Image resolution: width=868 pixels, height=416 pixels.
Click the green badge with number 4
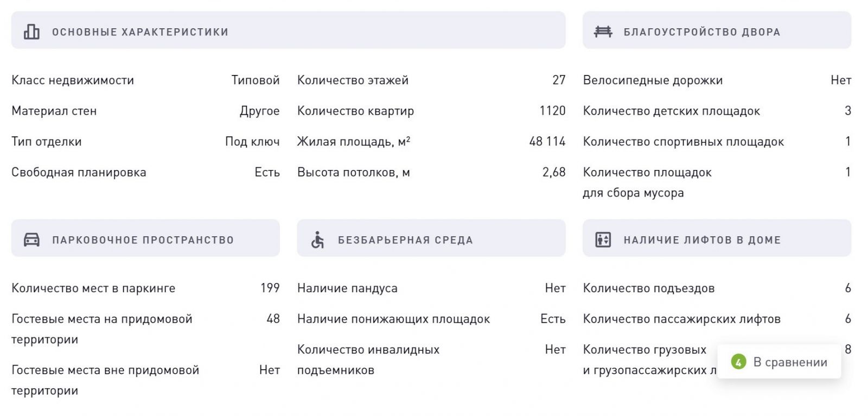click(x=738, y=362)
